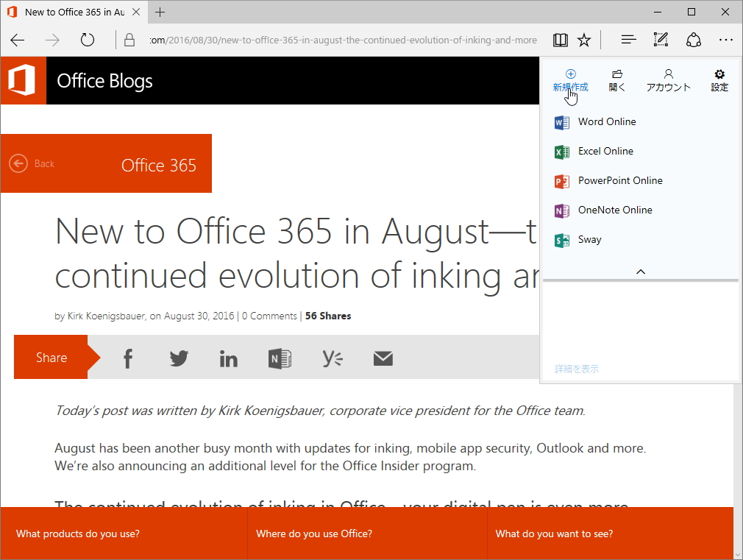Open アカウント in the Office panel
The height and width of the screenshot is (560, 743).
coord(668,79)
